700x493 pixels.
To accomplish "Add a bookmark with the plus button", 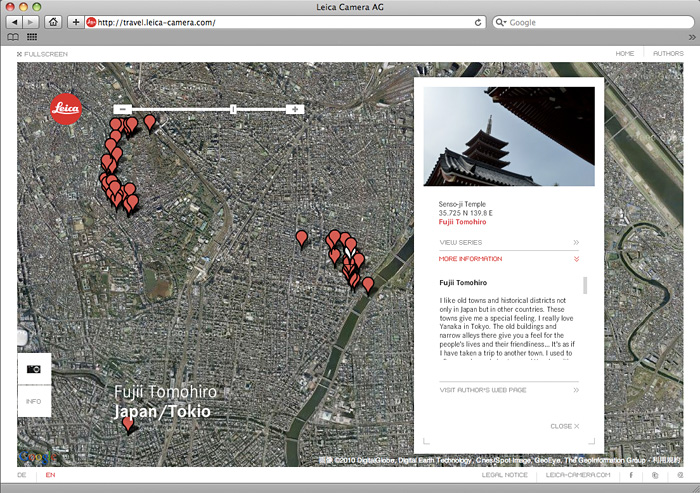I will pos(75,22).
